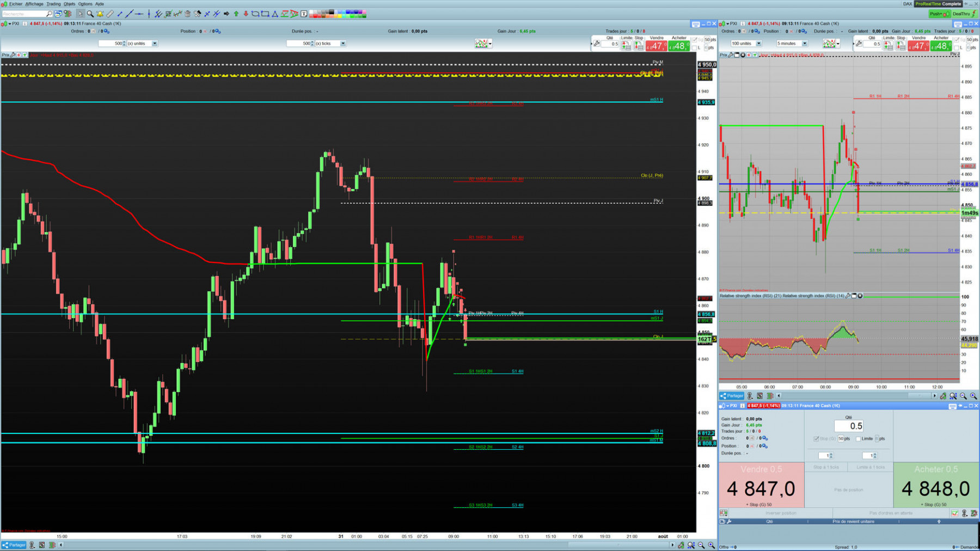Select the ruler measurement tool
The width and height of the screenshot is (980, 551).
pyautogui.click(x=110, y=14)
